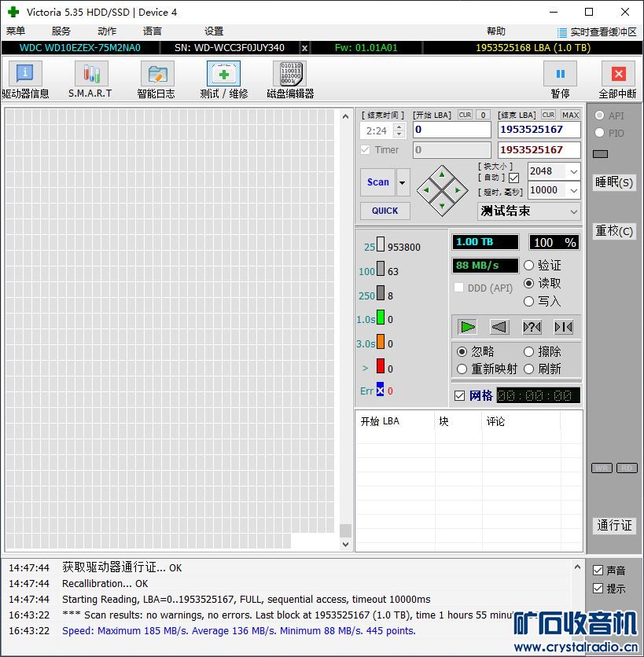
Task: Open the 智能日志 smart log
Action: [156, 75]
